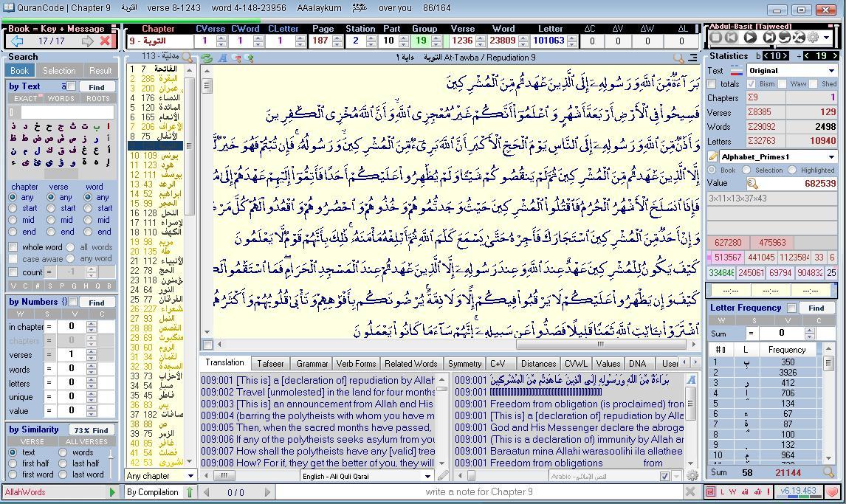Screen dimensions: 846x504
Task: Open the Original text mode dropdown
Action: [830, 71]
